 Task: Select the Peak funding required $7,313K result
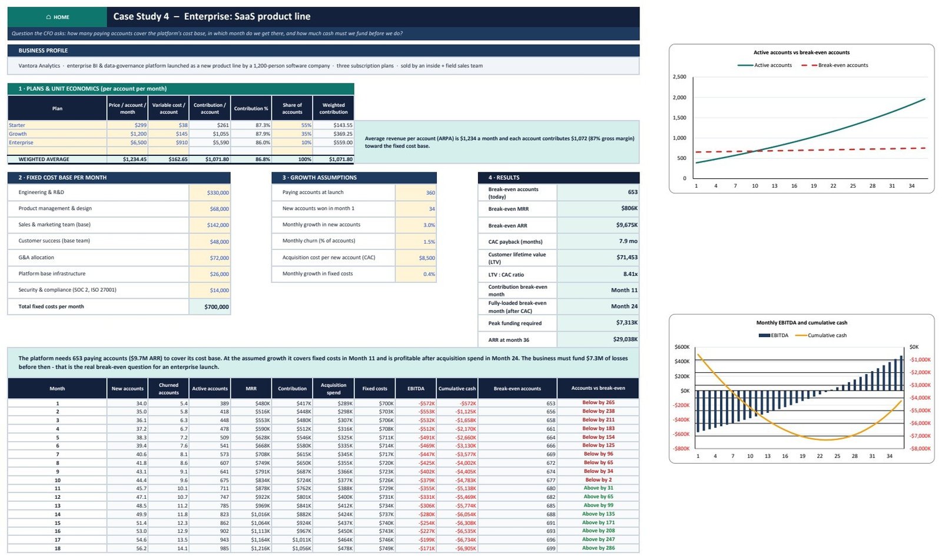click(598, 323)
